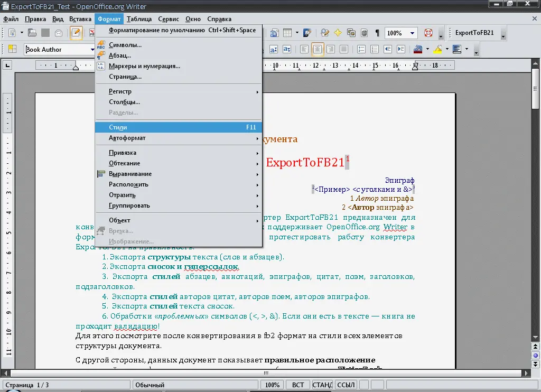
Task: Click the Styles (Стили) menu item
Action: [118, 127]
